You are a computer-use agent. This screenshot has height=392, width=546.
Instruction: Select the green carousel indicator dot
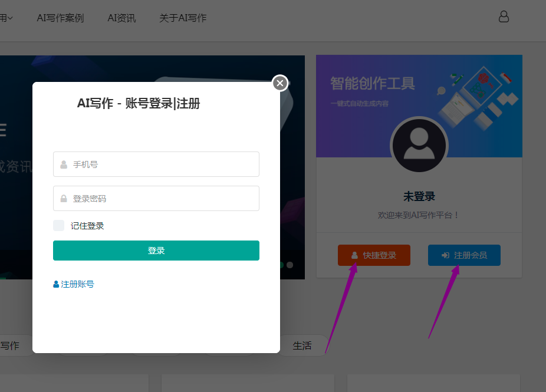point(282,265)
